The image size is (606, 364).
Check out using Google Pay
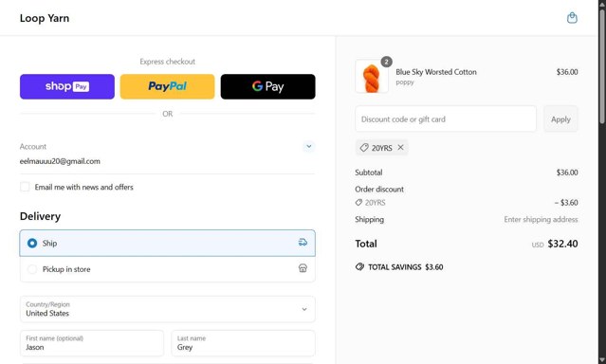pyautogui.click(x=267, y=86)
